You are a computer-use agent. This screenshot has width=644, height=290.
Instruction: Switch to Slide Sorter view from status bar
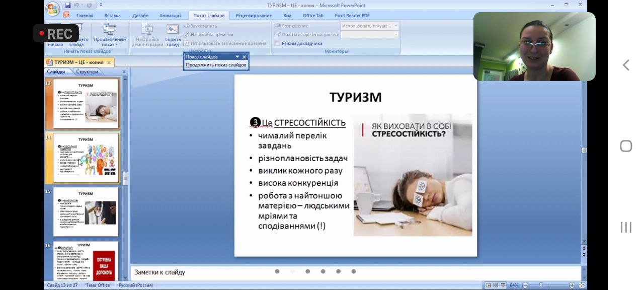pos(496,285)
